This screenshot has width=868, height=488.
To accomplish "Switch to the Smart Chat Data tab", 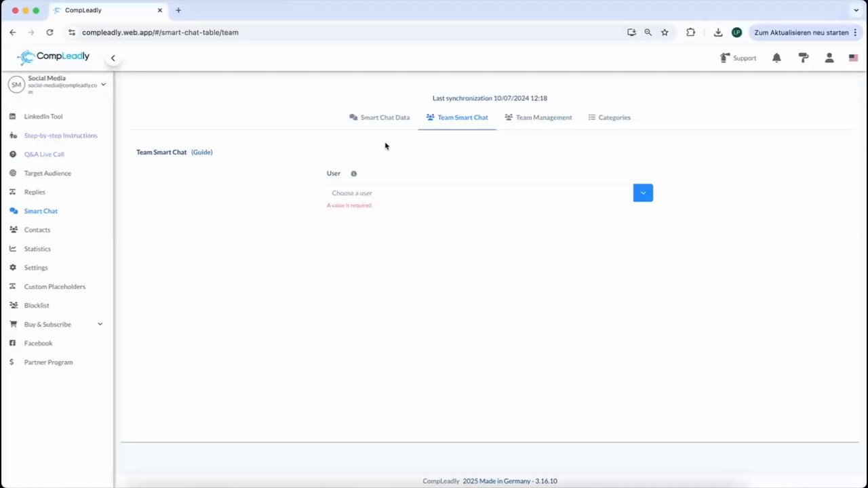I will [379, 117].
